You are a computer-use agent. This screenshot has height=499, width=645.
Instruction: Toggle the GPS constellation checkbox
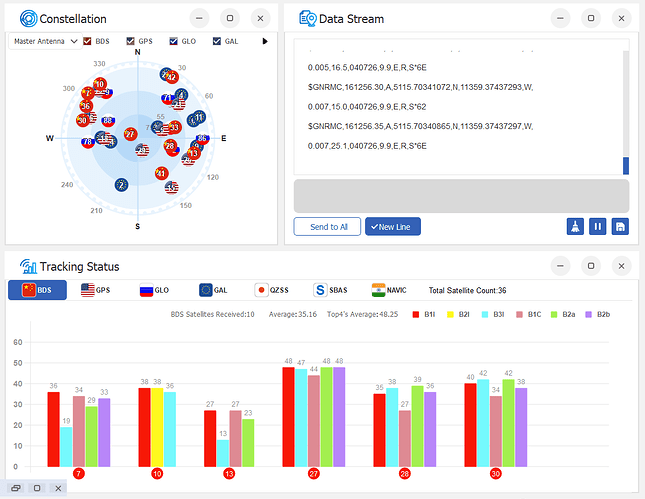(130, 41)
